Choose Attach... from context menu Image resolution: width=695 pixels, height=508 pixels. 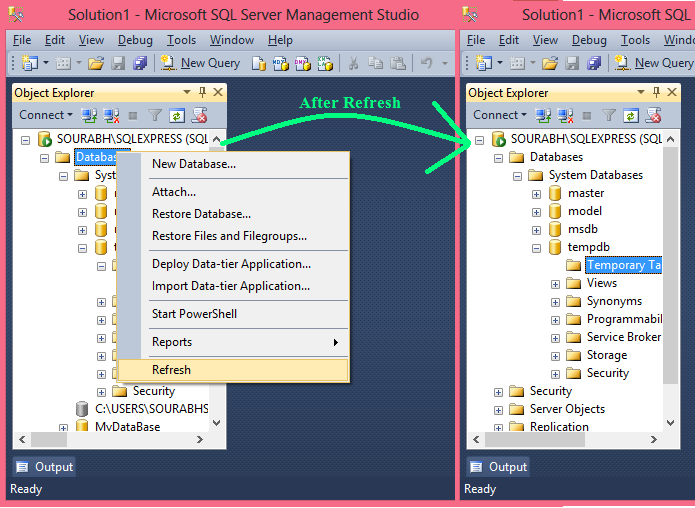coord(234,192)
